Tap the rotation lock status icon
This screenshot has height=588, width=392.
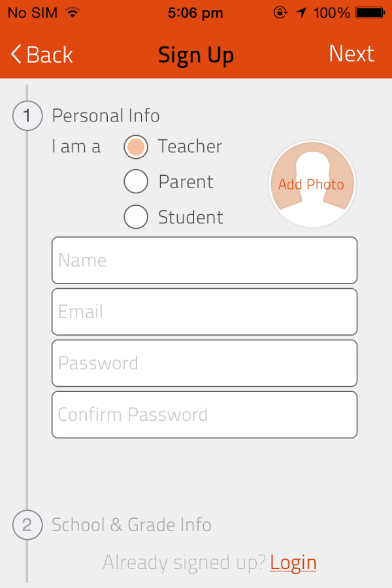(280, 12)
